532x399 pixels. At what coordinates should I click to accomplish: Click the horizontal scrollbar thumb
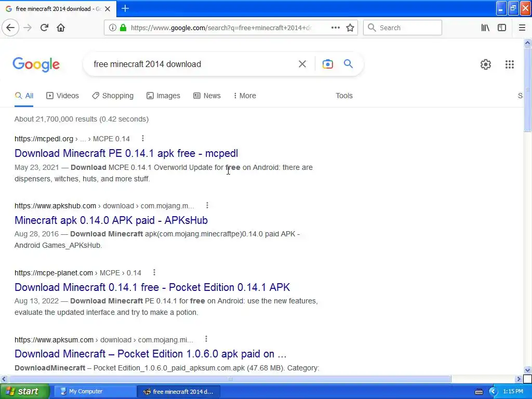pos(230,379)
